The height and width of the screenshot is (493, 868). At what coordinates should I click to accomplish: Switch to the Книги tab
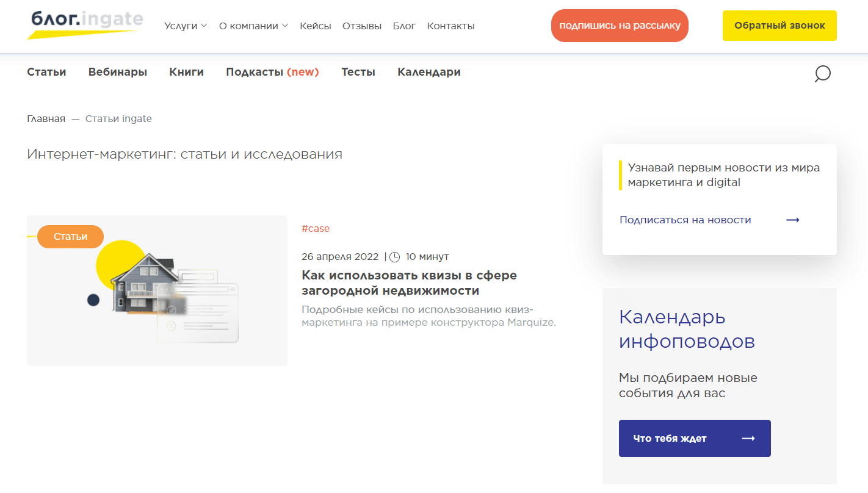(x=186, y=72)
